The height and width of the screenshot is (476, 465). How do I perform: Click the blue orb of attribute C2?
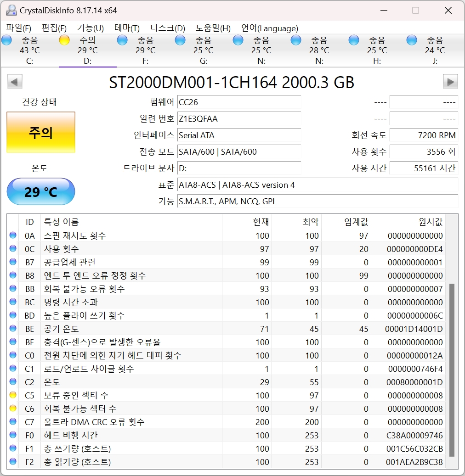(x=13, y=381)
